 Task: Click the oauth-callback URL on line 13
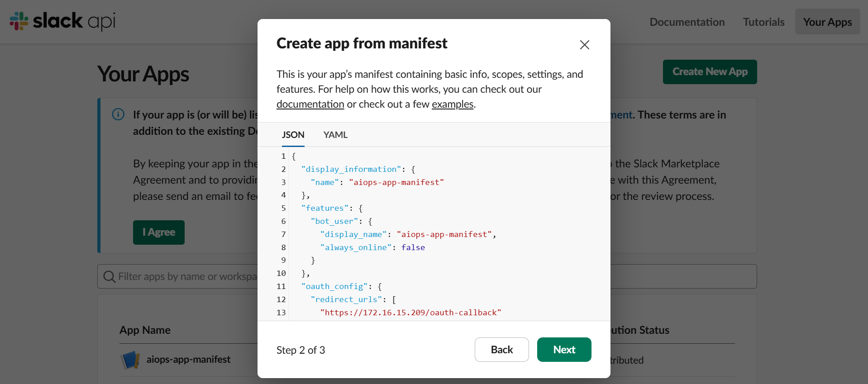410,313
